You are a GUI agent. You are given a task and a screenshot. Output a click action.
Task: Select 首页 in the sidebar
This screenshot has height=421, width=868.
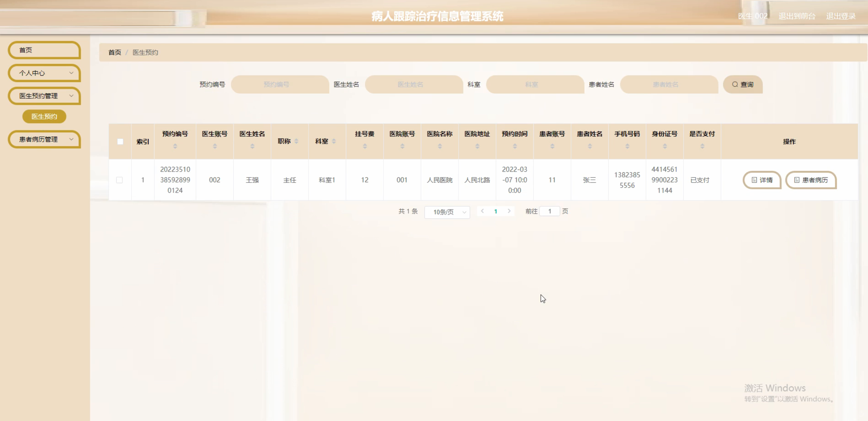(x=44, y=50)
